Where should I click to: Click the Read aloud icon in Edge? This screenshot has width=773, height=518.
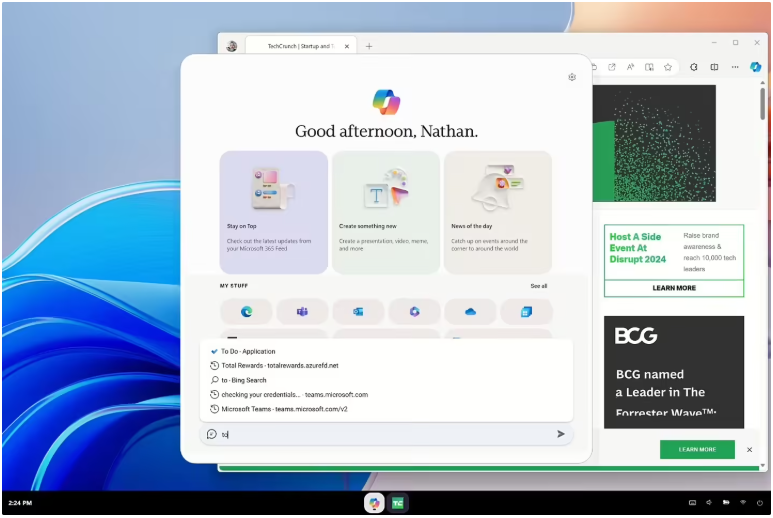(631, 67)
